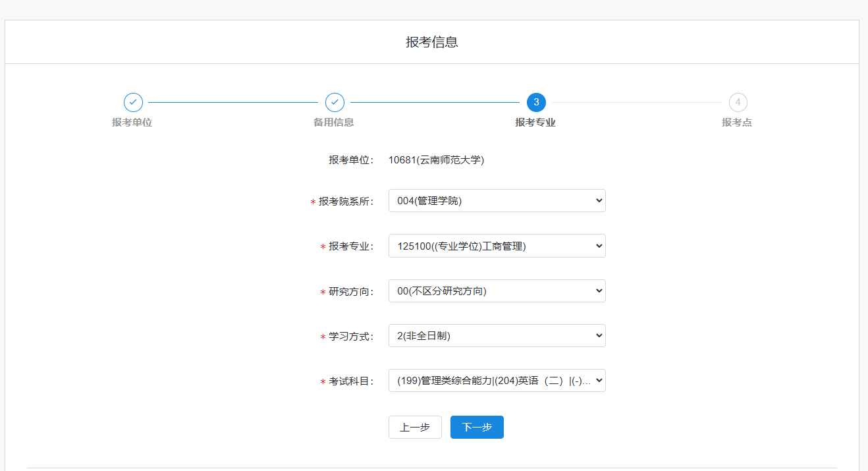
Task: Open the 考试科目 dropdown with (199)管理类综合能力
Action: click(x=497, y=380)
